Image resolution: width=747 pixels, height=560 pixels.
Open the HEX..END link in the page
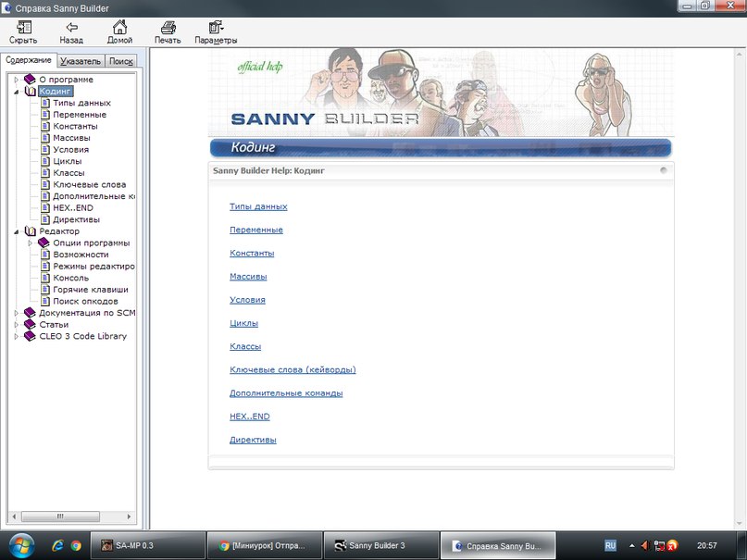[x=250, y=417]
